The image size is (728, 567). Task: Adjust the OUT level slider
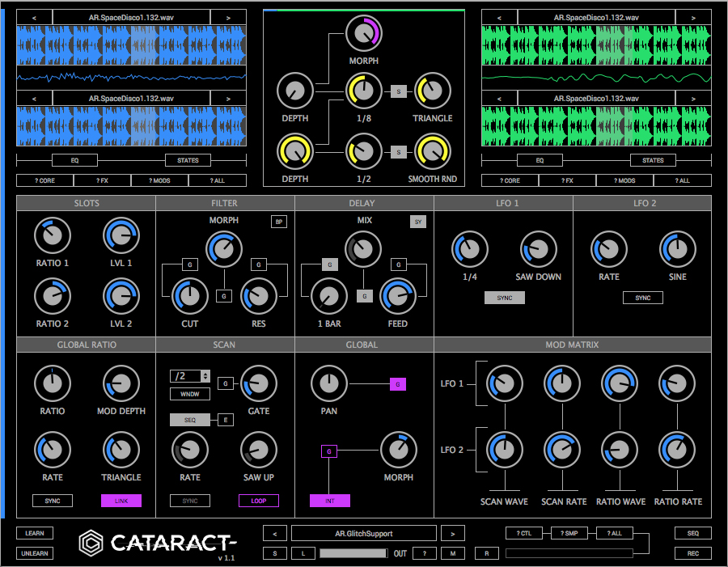(353, 553)
